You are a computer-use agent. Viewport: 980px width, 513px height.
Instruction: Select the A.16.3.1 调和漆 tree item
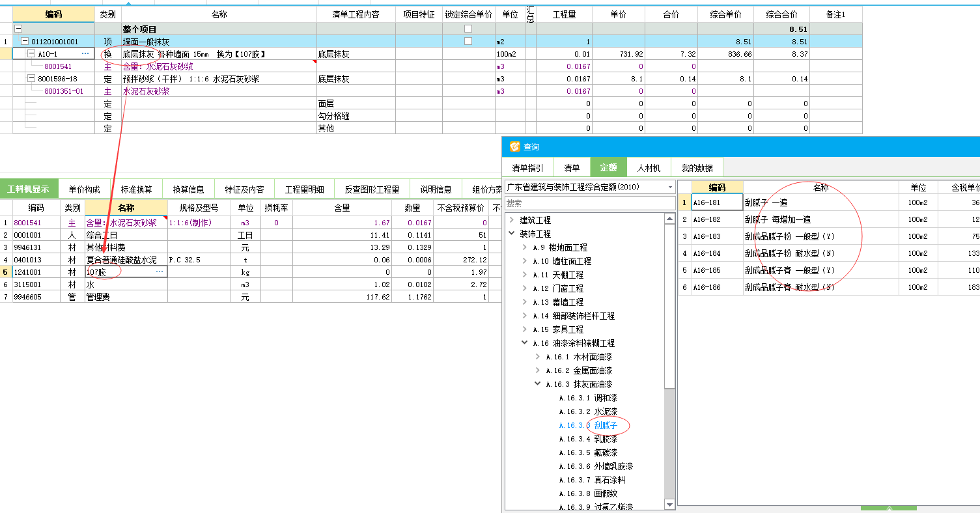point(588,398)
